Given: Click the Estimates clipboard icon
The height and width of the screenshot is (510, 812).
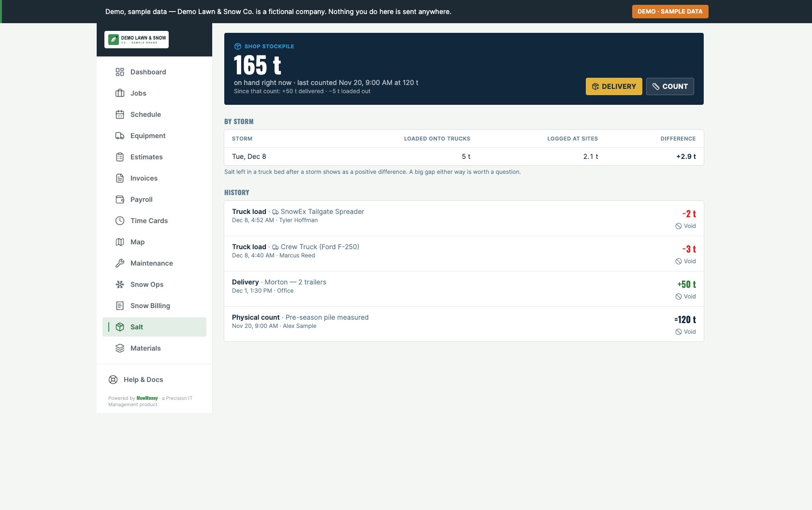Looking at the screenshot, I should [x=120, y=157].
